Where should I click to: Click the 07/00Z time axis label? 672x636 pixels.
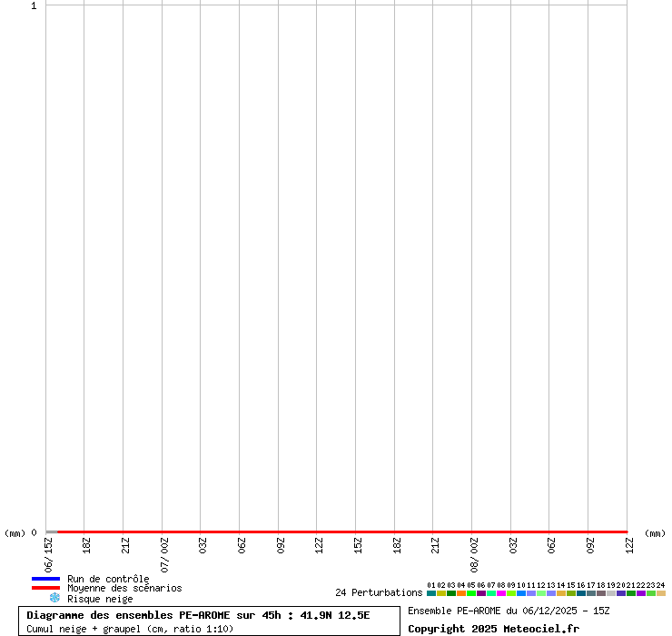point(165,554)
